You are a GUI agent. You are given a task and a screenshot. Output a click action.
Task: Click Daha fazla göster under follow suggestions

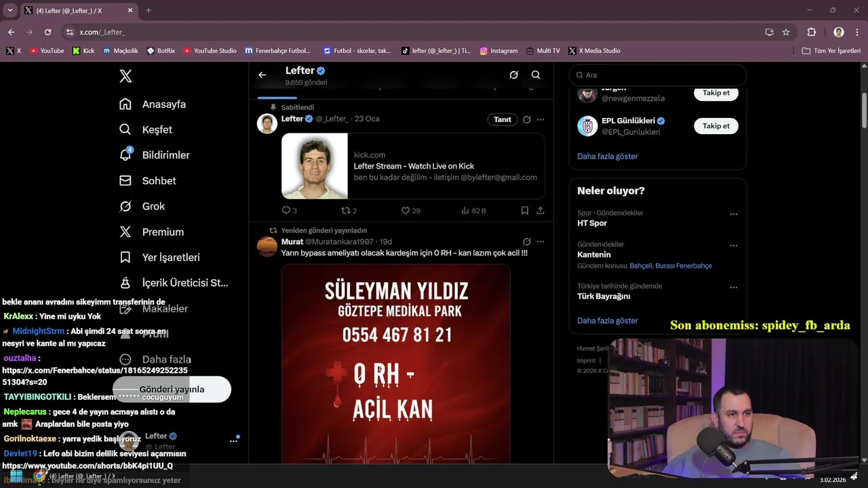608,156
